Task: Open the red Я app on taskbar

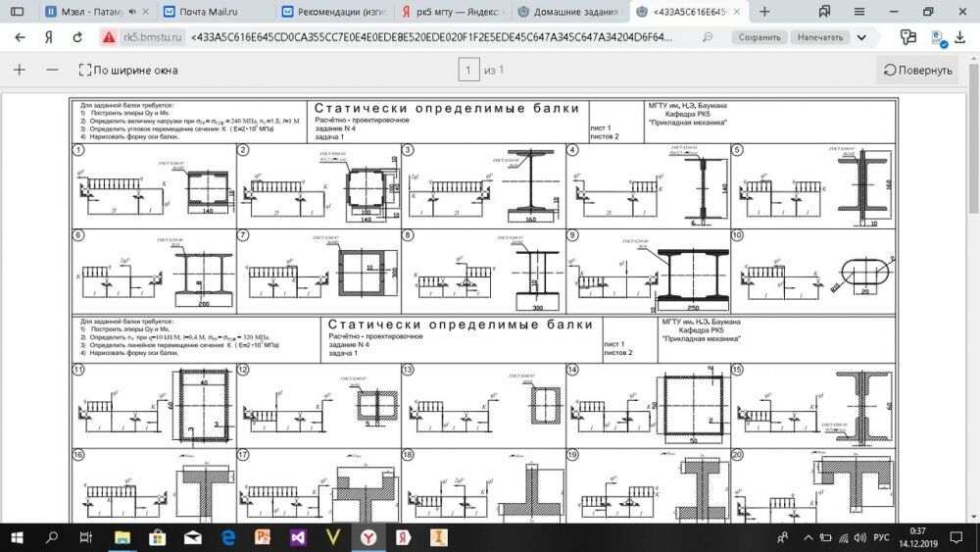Action: click(x=404, y=537)
